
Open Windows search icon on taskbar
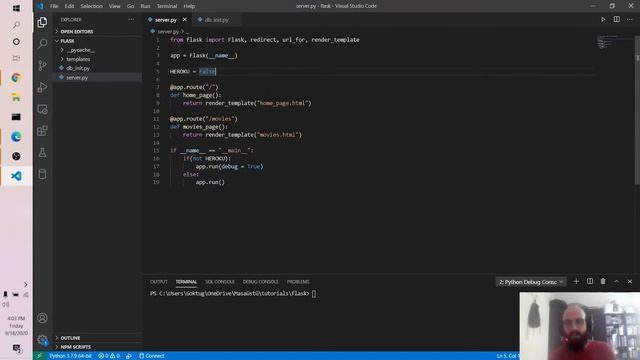click(x=16, y=25)
